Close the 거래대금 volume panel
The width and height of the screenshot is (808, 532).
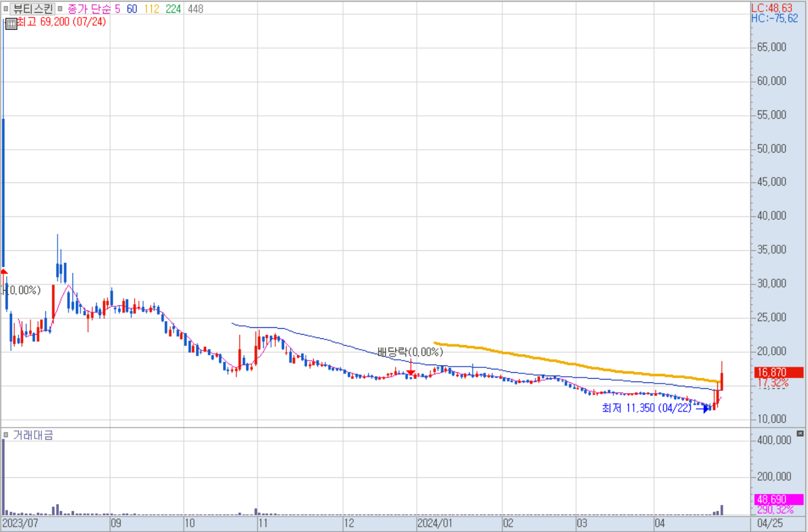click(x=800, y=434)
